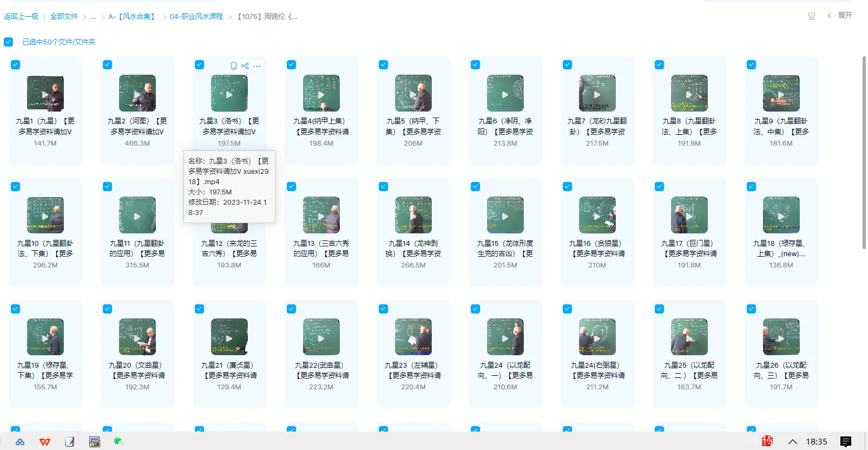Viewport: 868px width, 450px height.
Task: Expand the 展开 side panel chevron
Action: tap(830, 16)
